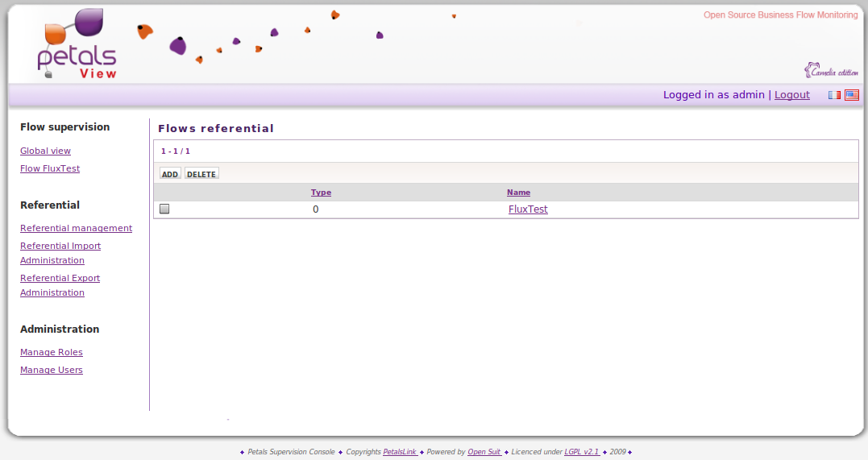Open the LGPL v2.1 license link
Viewport: 868px width, 460px height.
tap(581, 452)
